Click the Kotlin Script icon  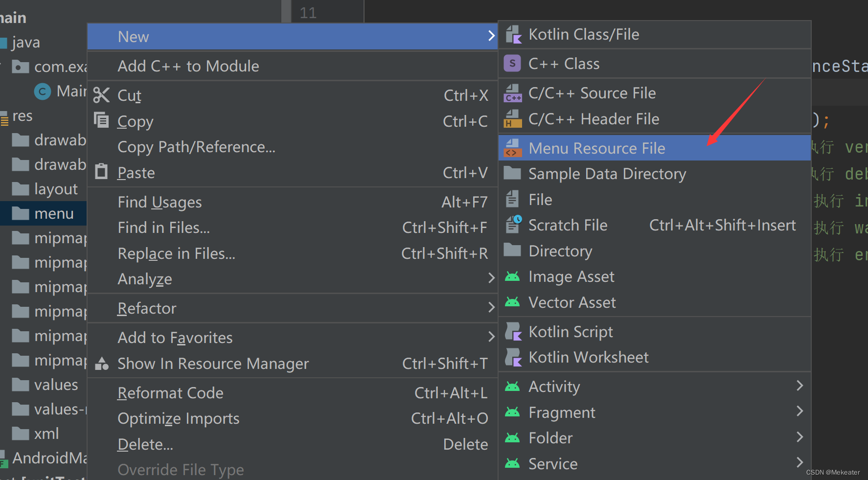point(513,331)
